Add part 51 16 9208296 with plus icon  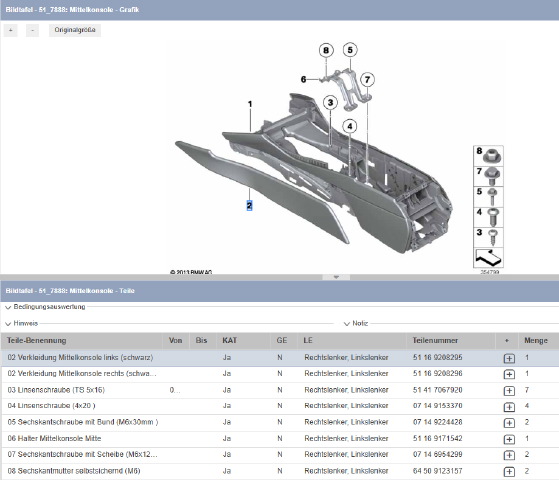click(x=509, y=374)
